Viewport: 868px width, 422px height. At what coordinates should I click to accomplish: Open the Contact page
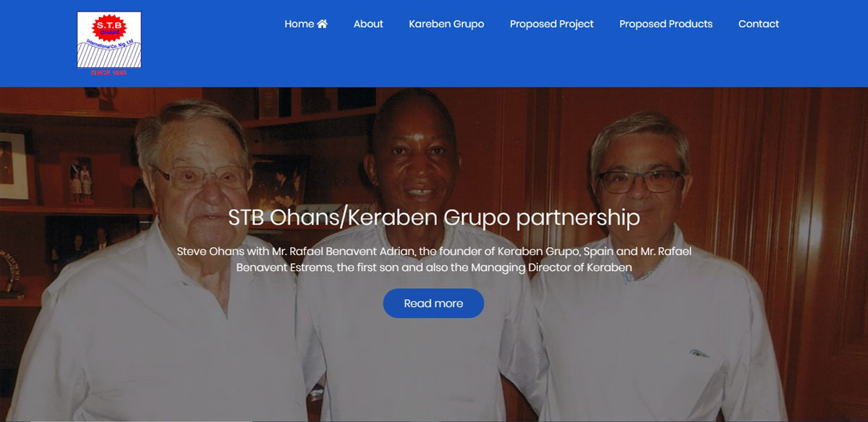pos(759,24)
